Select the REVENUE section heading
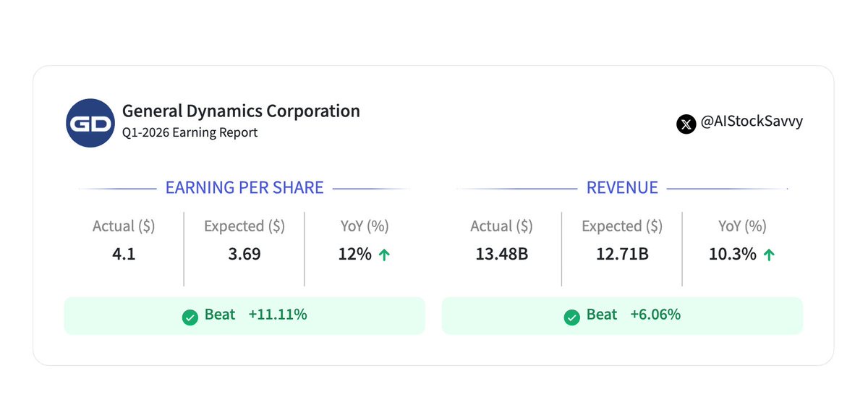The image size is (868, 397). click(622, 188)
